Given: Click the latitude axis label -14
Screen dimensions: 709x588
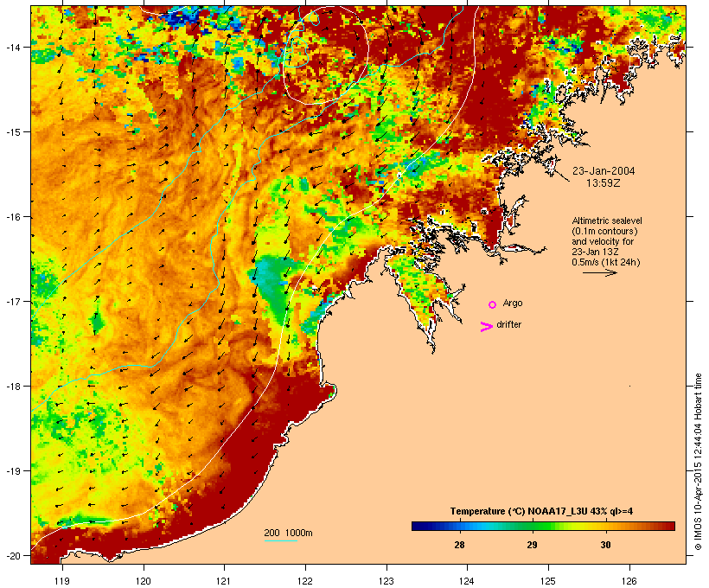Looking at the screenshot, I should [x=12, y=47].
